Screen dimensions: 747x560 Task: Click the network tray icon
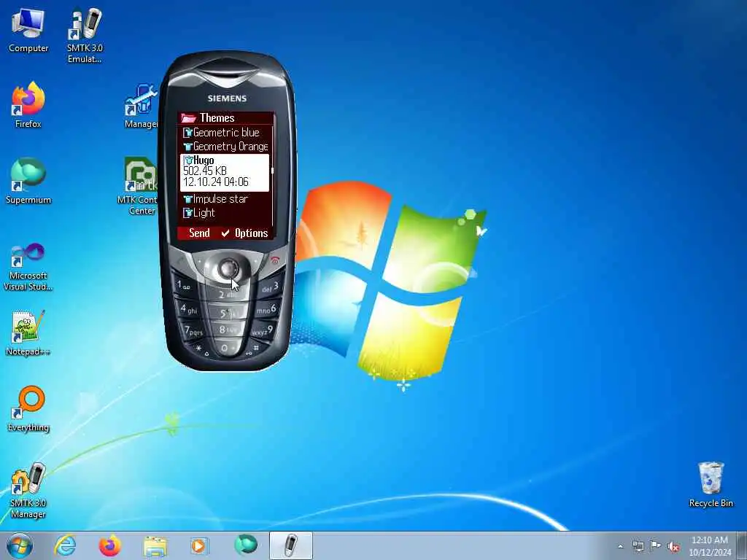[638, 546]
